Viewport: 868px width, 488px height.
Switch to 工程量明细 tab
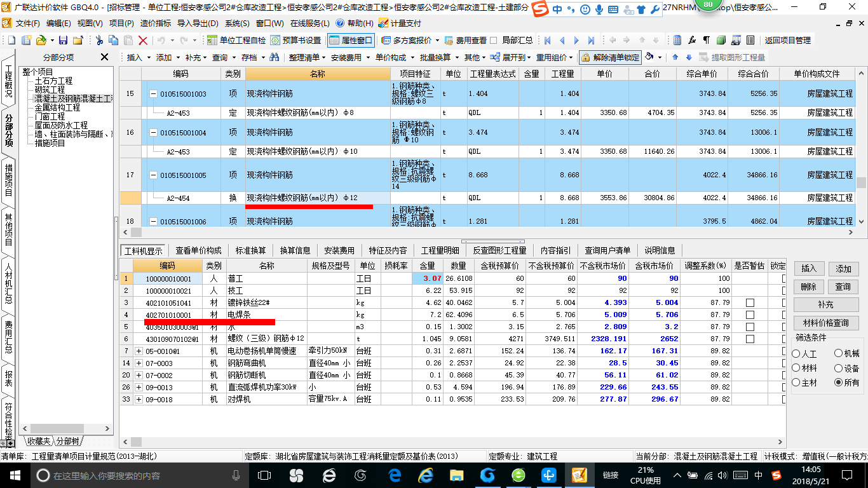point(440,250)
